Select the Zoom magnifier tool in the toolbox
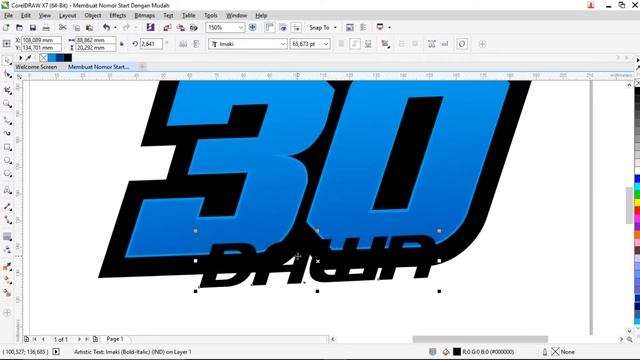 (x=7, y=104)
